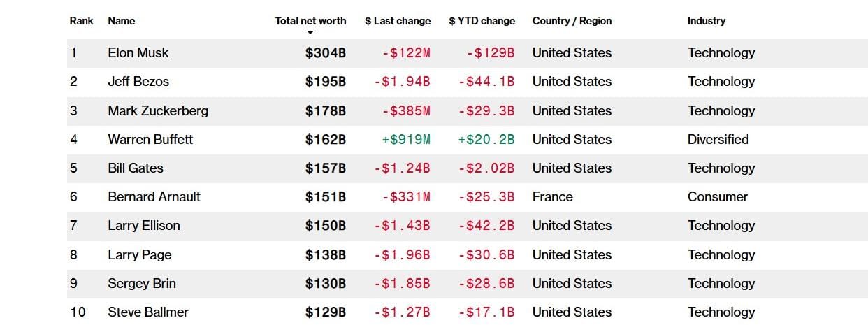Click the $ Last change column header
Screen dimensions: 868x325
coord(398,21)
